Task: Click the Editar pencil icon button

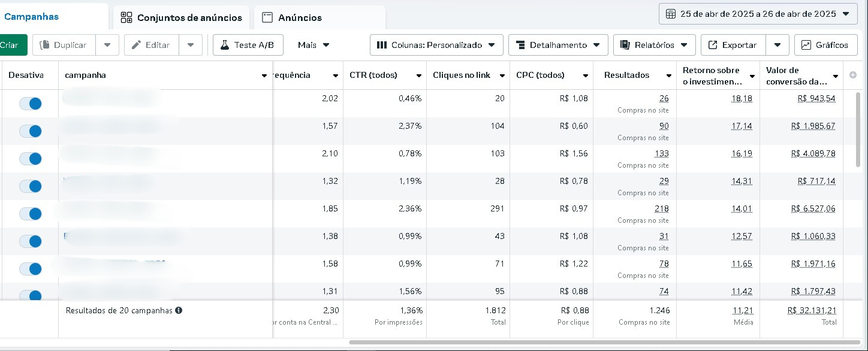Action: point(152,45)
